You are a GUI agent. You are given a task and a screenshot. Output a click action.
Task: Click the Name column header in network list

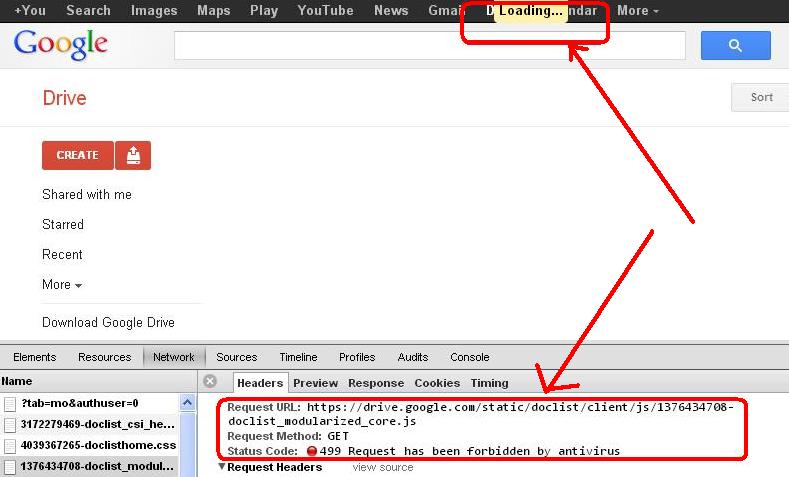click(x=98, y=381)
